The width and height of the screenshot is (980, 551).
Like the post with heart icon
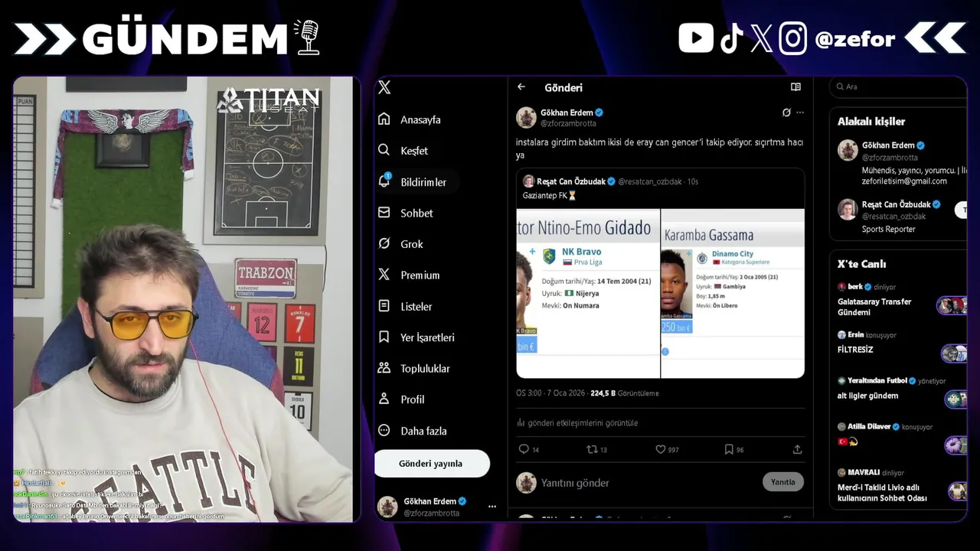point(660,449)
